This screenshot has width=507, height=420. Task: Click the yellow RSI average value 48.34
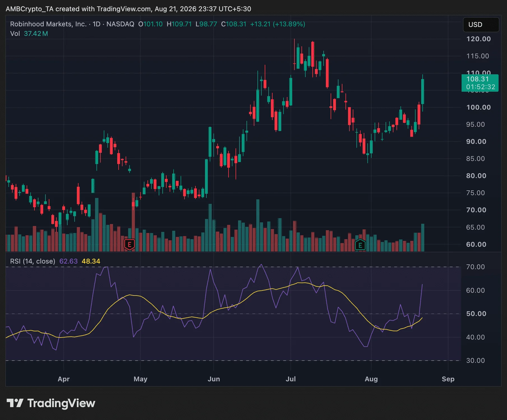[91, 261]
